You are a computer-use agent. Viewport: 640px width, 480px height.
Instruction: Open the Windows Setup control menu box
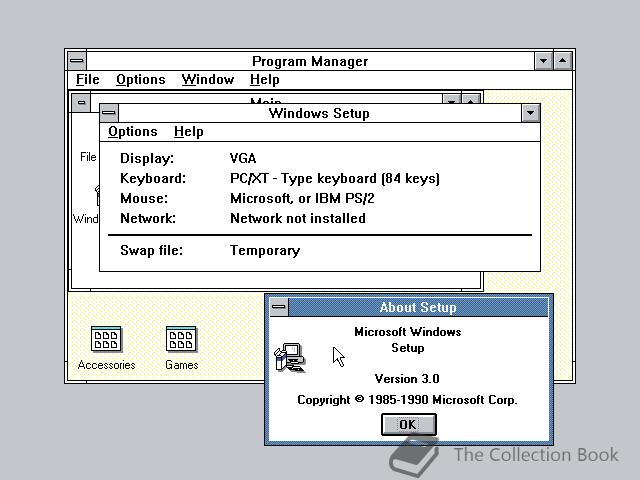109,113
